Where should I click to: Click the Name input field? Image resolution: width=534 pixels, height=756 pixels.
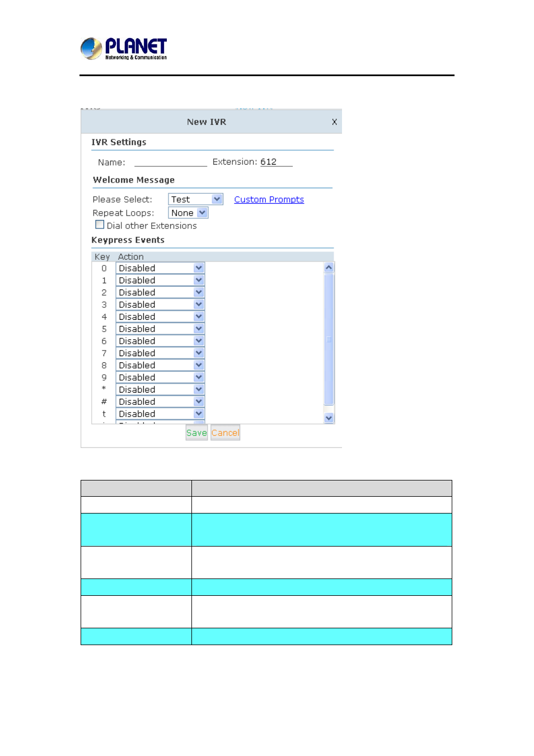point(171,162)
